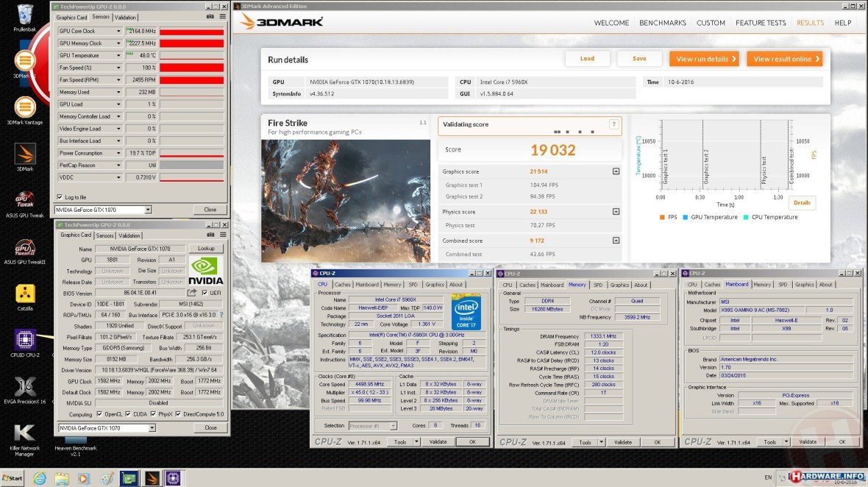Switch to the BENCHMARKS tab in 3DMark
868x487 pixels.
[663, 23]
